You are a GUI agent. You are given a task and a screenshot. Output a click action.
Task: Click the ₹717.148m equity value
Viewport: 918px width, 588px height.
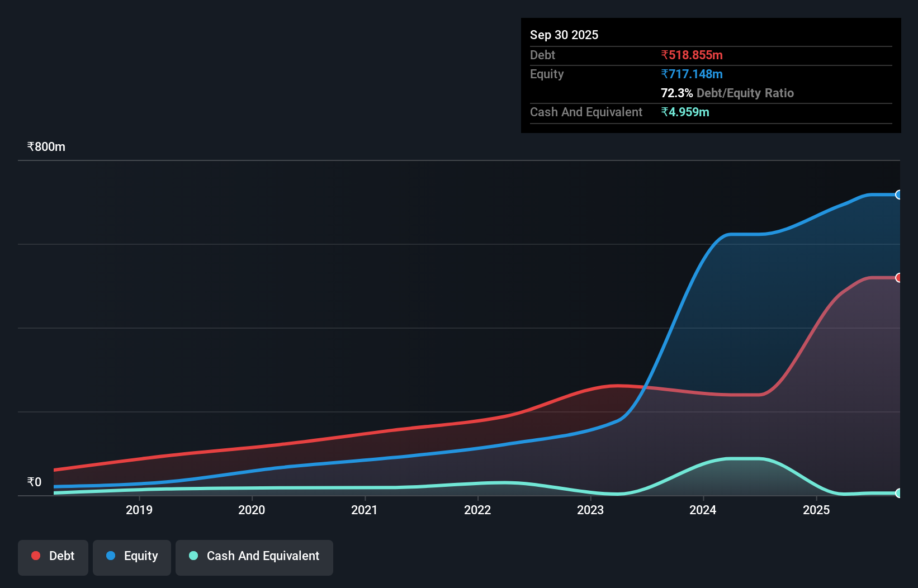[x=692, y=74]
